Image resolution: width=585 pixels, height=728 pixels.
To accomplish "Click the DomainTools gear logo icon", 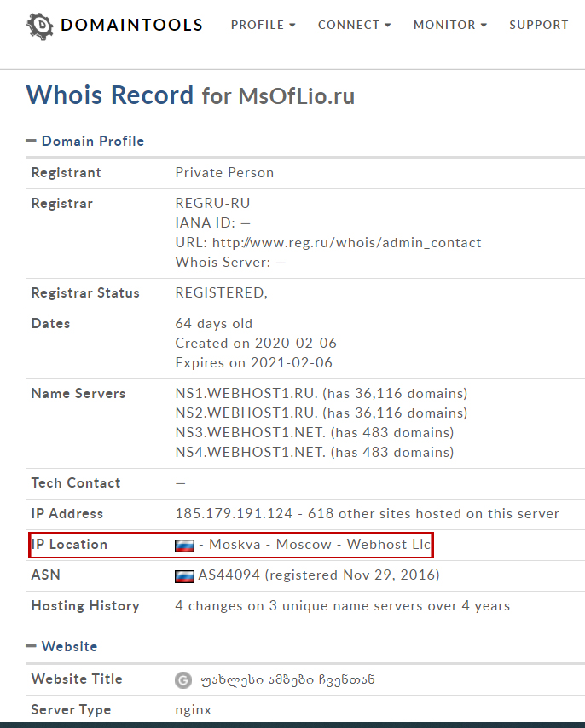I will [40, 26].
